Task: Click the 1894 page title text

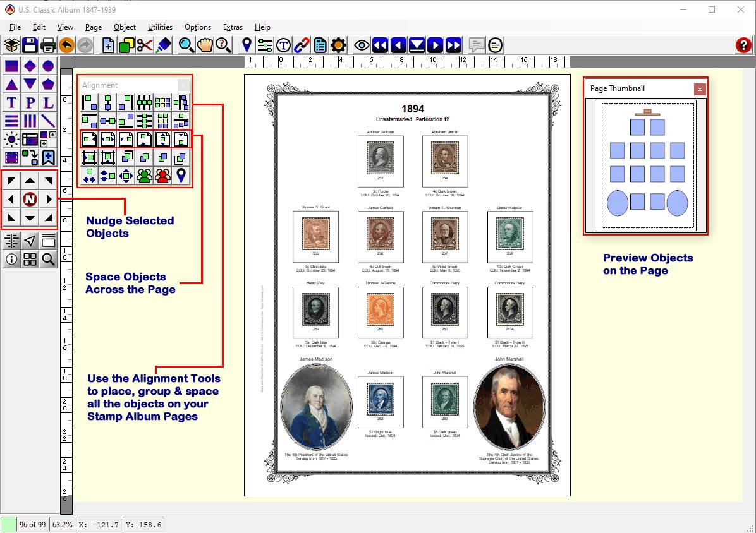Action: (x=413, y=109)
